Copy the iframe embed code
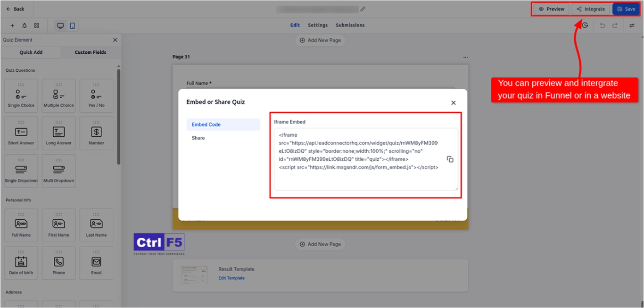 click(450, 159)
